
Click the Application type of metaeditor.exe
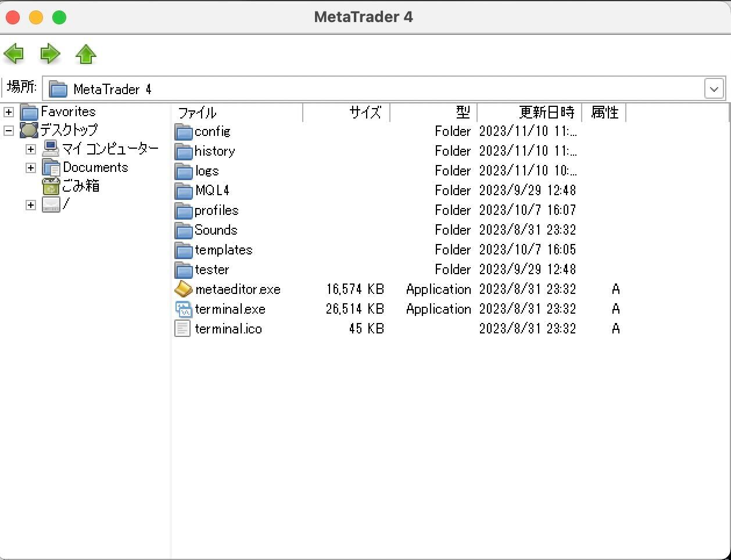point(439,289)
